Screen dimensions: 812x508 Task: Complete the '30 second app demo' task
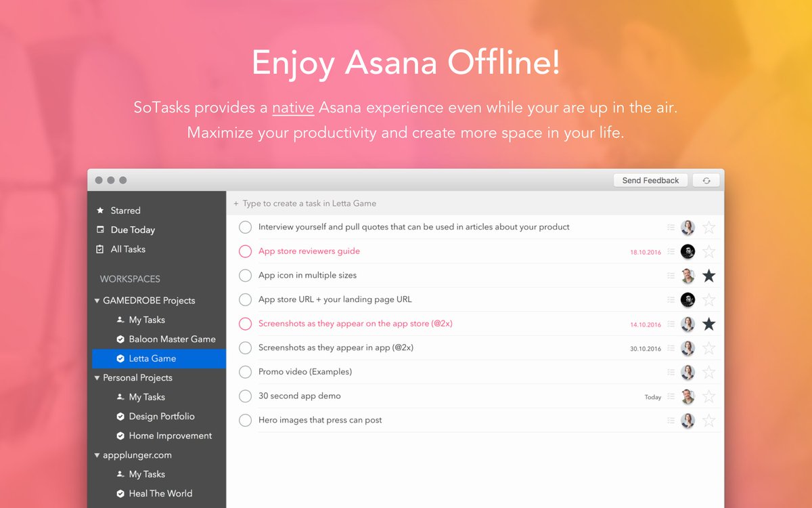(x=245, y=396)
